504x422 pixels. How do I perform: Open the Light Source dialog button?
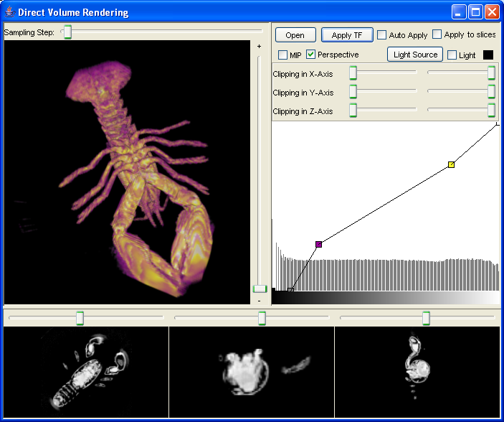pos(415,55)
